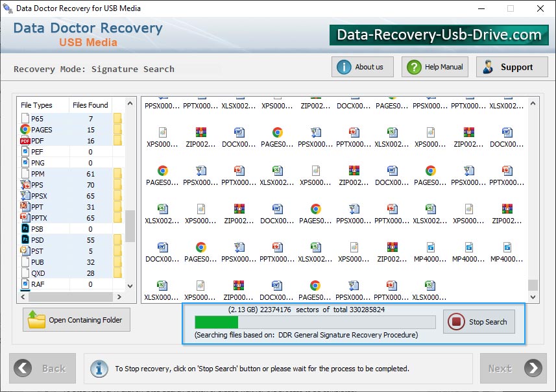Select the RAF file type icon
The height and width of the screenshot is (392, 556).
point(25,284)
